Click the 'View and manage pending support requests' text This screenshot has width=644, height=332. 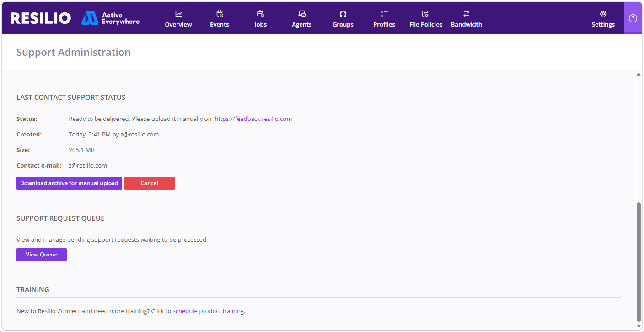point(112,239)
